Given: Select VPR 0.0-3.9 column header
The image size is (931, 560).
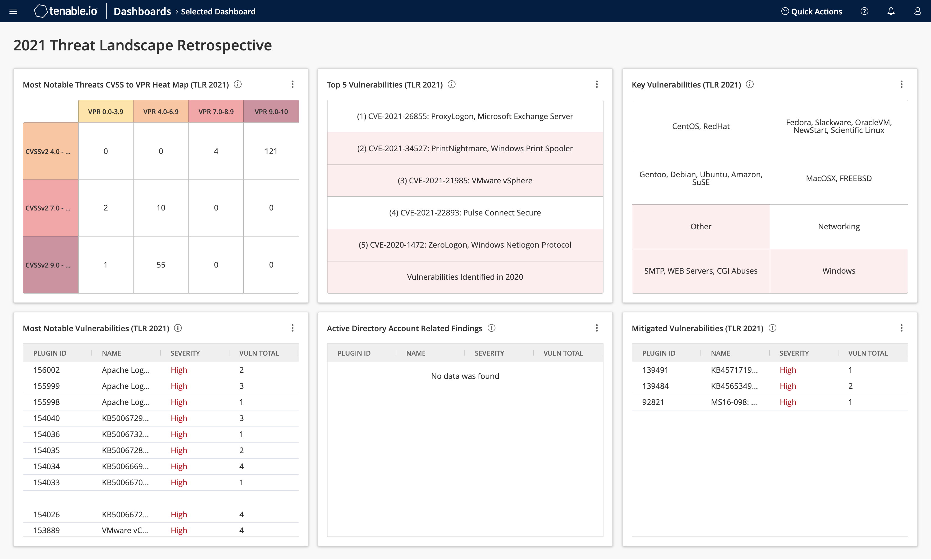Looking at the screenshot, I should pos(106,111).
